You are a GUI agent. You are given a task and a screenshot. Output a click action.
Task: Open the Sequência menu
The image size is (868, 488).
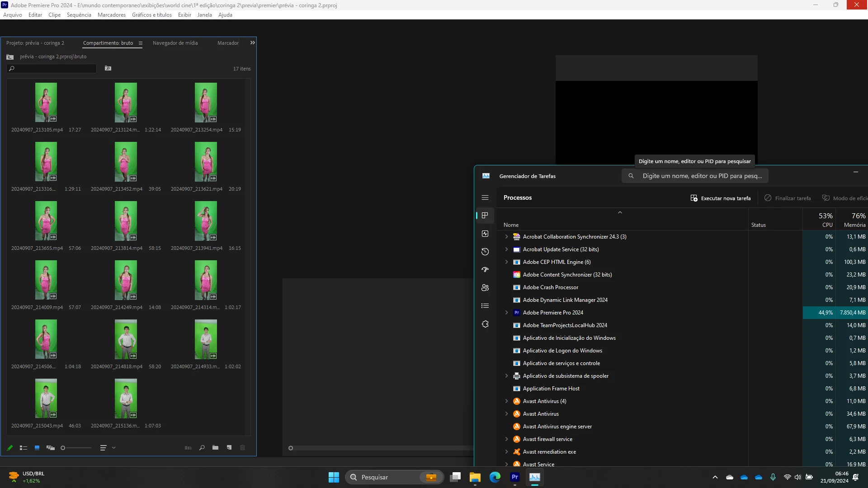click(79, 15)
